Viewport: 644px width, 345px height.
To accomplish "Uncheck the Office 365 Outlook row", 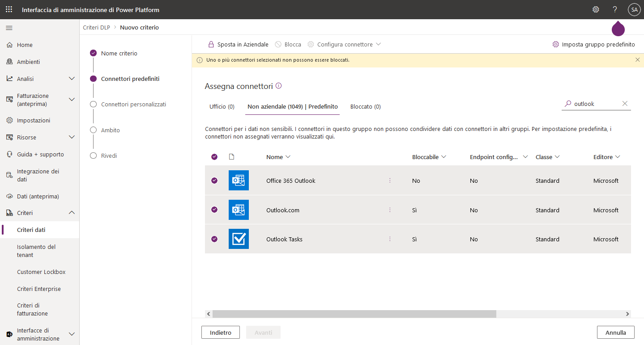I will [214, 181].
